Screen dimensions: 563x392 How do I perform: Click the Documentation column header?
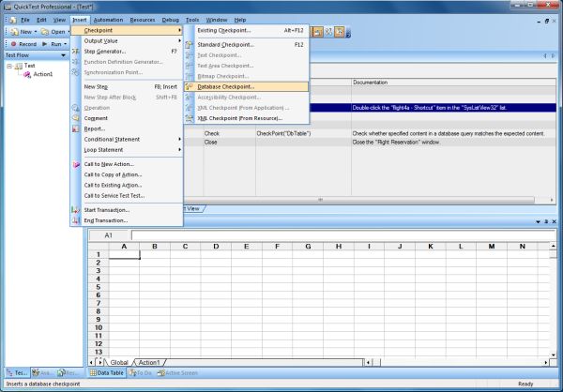454,83
